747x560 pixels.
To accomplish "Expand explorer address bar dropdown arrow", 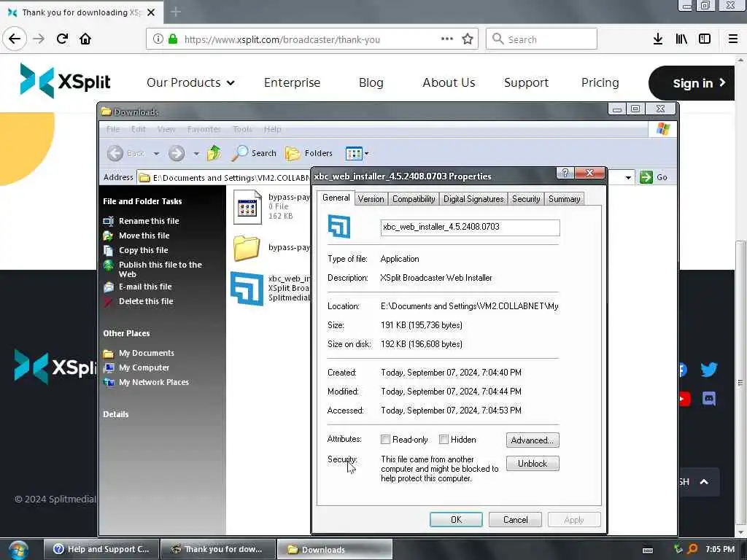I will (628, 177).
